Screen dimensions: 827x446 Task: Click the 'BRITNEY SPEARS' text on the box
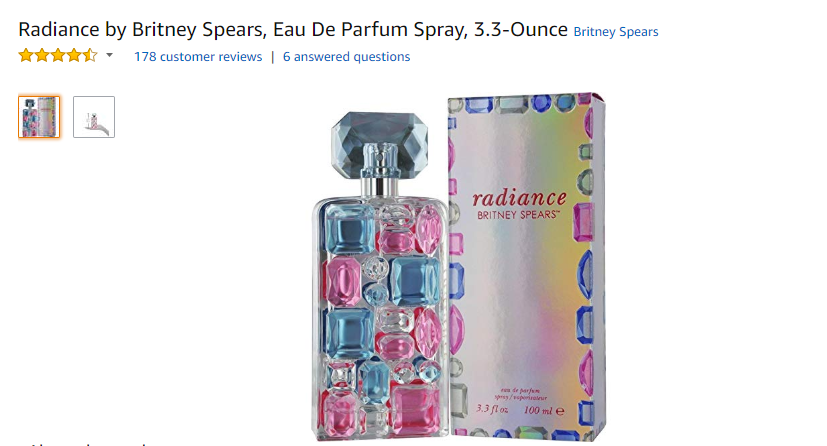pos(517,215)
